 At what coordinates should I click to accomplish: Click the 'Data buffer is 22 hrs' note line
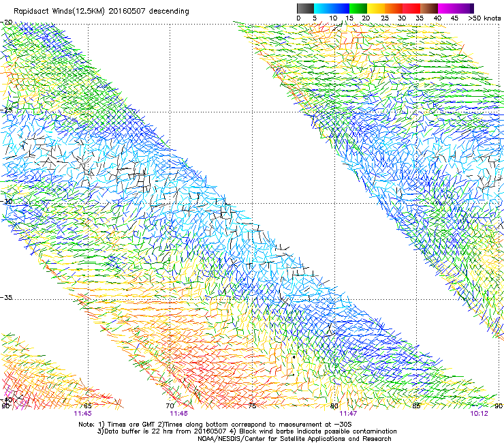247,431
